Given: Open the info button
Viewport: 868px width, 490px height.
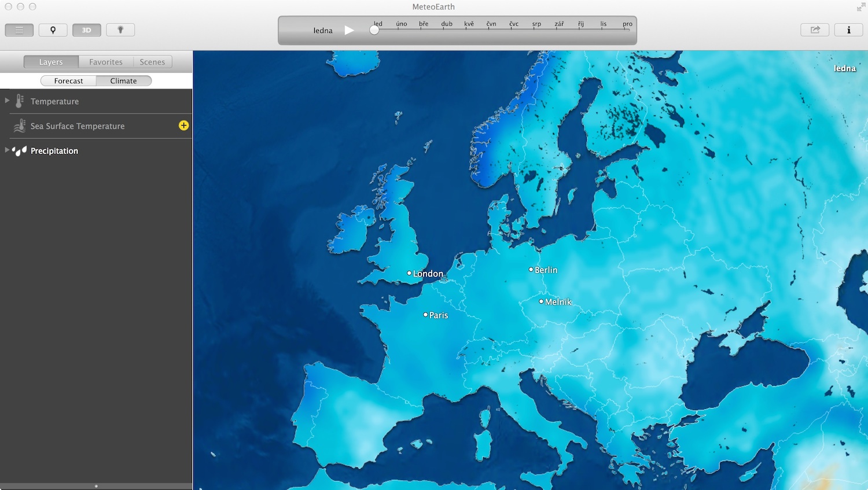Looking at the screenshot, I should click(848, 30).
